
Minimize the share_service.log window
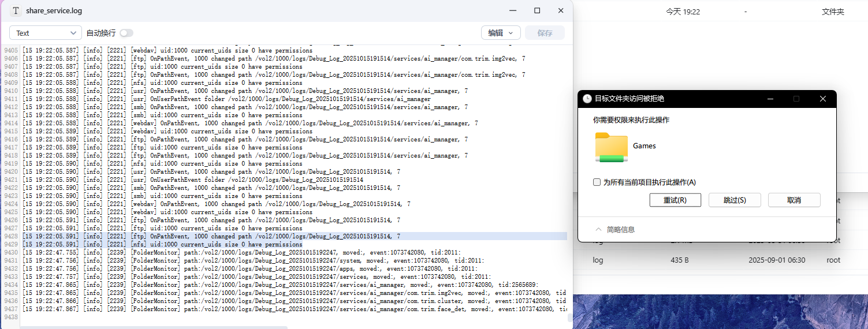tap(513, 11)
